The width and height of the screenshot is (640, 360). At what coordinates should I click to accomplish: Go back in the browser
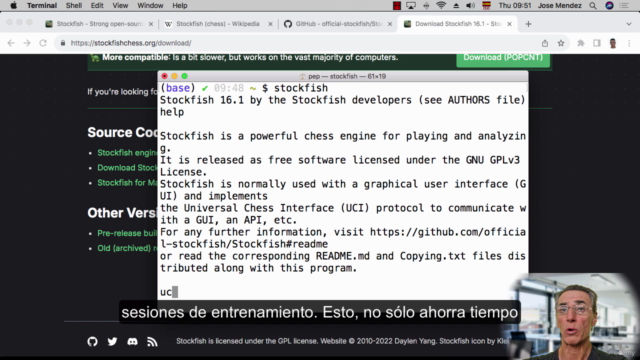(x=11, y=43)
